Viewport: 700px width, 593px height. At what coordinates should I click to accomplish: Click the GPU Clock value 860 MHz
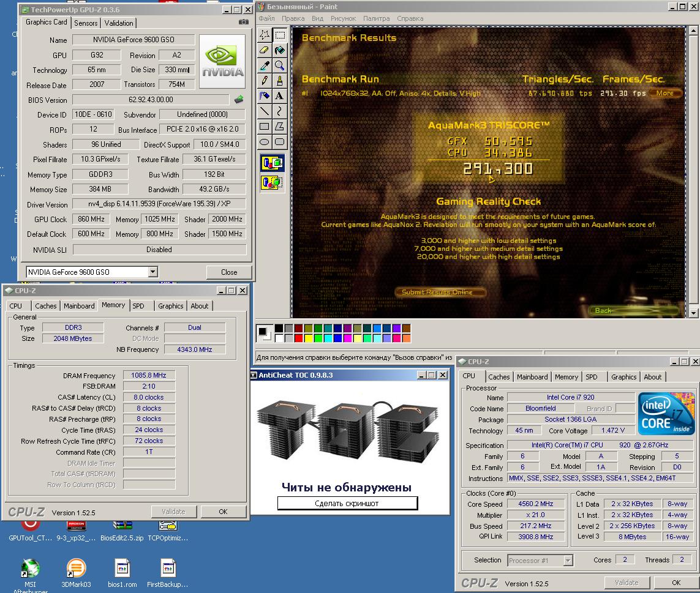click(x=91, y=219)
